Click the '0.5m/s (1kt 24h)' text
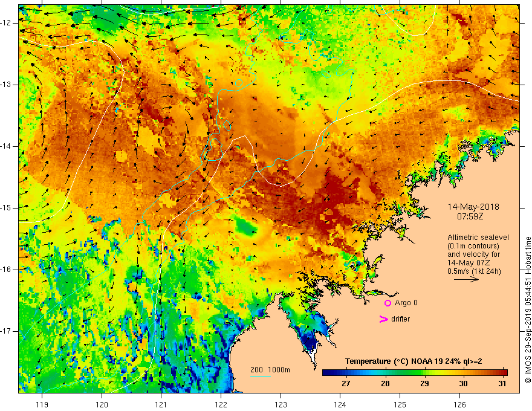The image size is (532, 411). point(474,271)
